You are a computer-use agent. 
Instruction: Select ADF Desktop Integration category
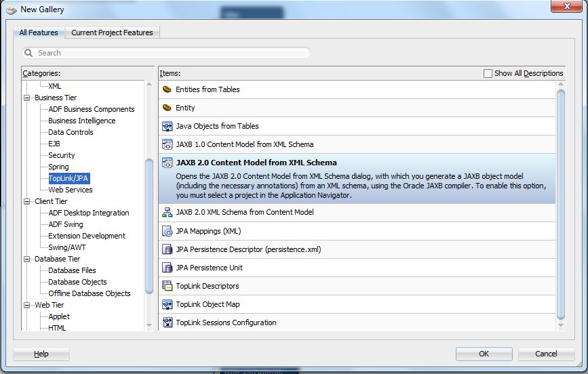(88, 213)
